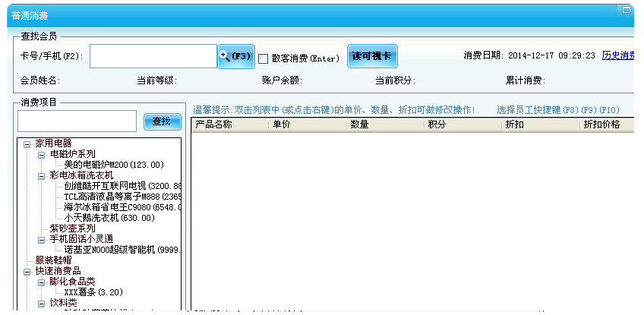This screenshot has height=315, width=644.
Task: Select XXX薯条 (3.20) item
Action: 93,292
